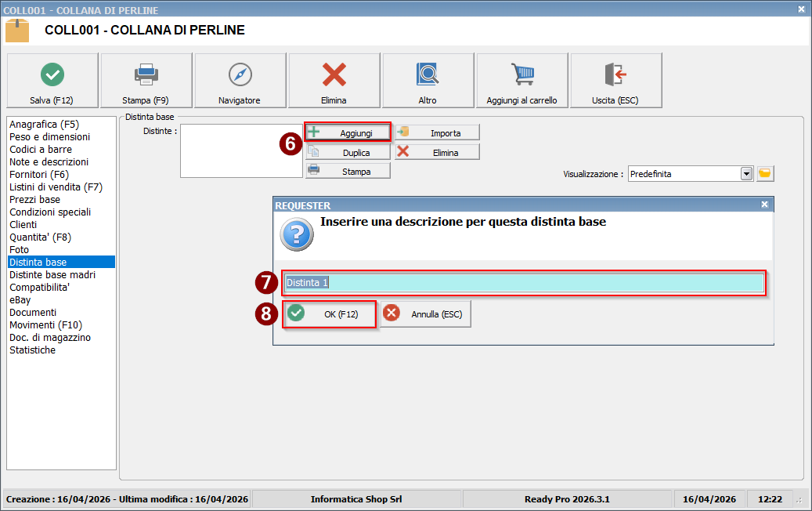This screenshot has height=511, width=812.
Task: Click the Uscita (ESC) exit icon
Action: click(615, 74)
